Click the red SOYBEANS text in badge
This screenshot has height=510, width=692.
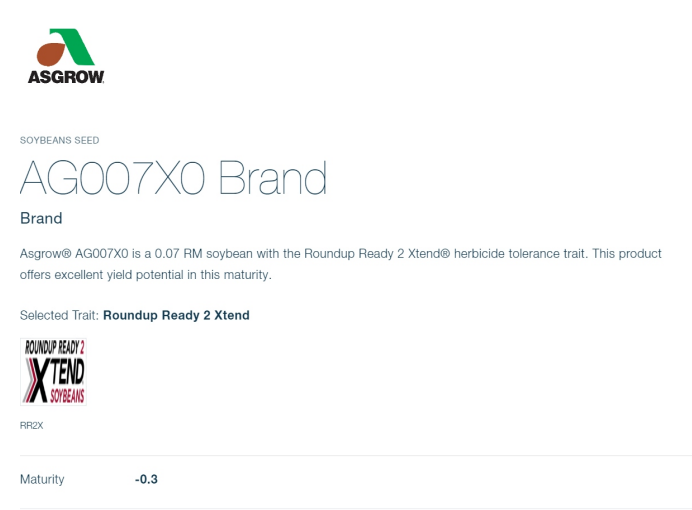click(x=67, y=396)
